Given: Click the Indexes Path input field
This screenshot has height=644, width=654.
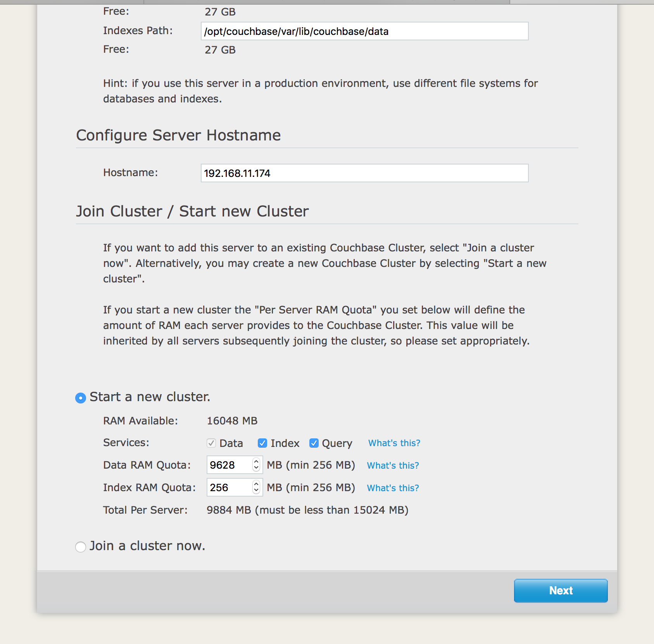Looking at the screenshot, I should pos(364,31).
